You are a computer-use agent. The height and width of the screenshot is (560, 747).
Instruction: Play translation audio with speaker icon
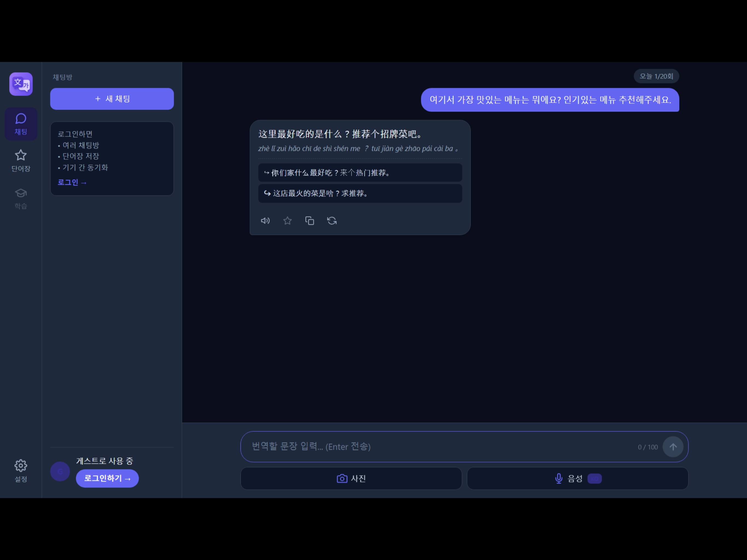click(265, 221)
